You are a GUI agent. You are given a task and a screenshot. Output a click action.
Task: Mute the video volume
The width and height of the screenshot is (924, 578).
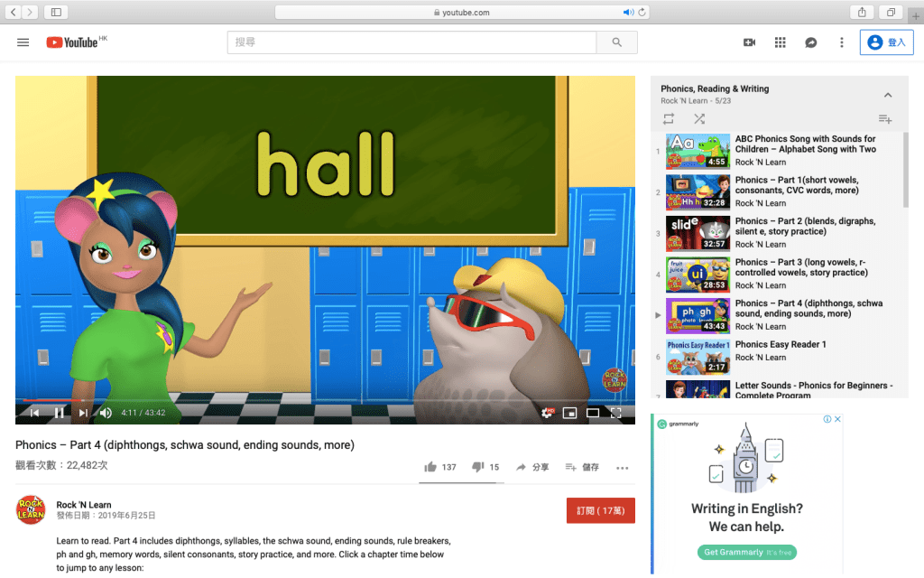tap(106, 413)
